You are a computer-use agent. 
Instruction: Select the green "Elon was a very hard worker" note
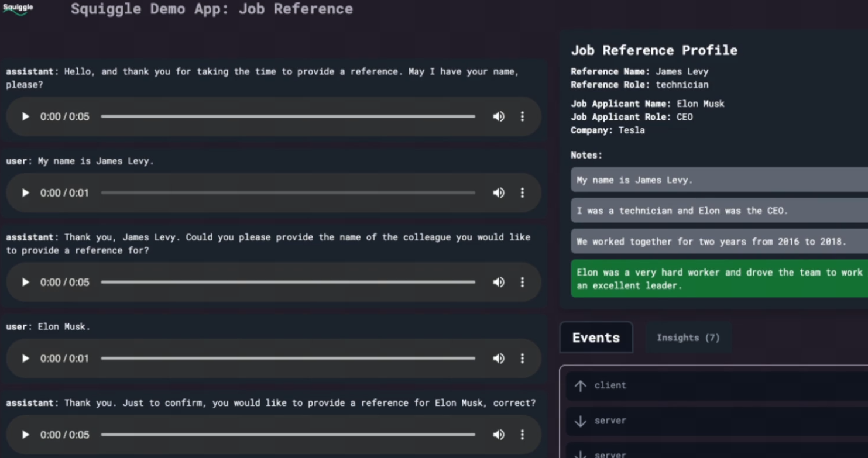point(719,278)
